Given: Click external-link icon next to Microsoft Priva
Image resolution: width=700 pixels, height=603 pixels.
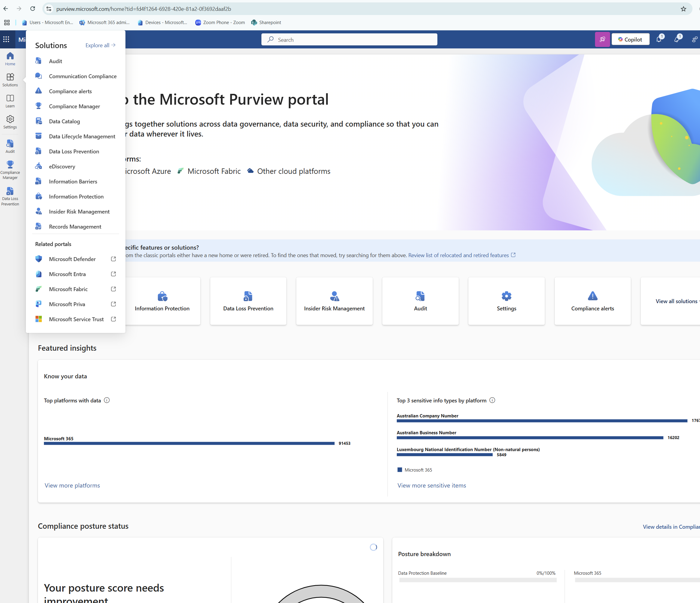Looking at the screenshot, I should [113, 304].
